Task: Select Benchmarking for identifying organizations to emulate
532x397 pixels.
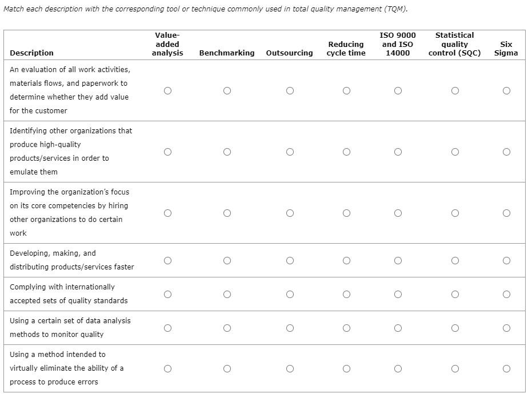Action: (x=227, y=152)
